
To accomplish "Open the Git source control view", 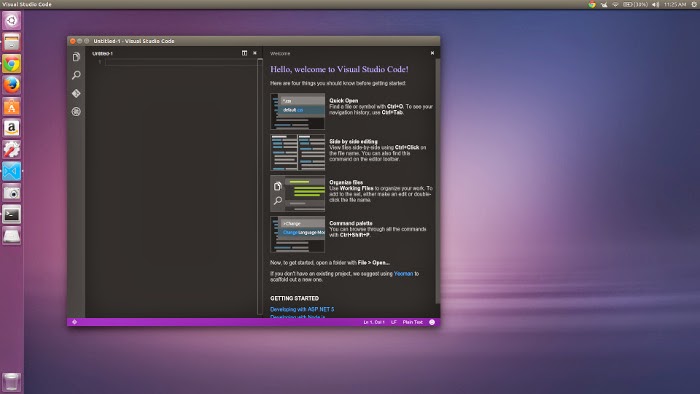I will click(x=76, y=93).
